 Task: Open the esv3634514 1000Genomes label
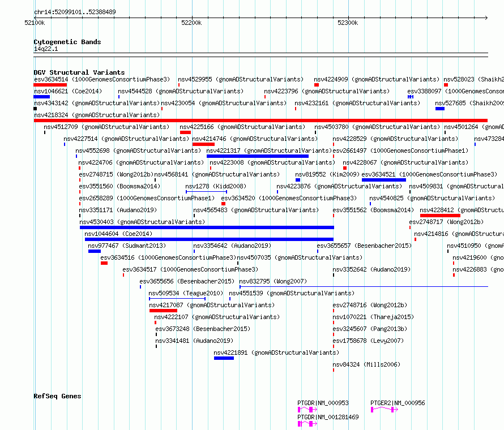tap(102, 79)
